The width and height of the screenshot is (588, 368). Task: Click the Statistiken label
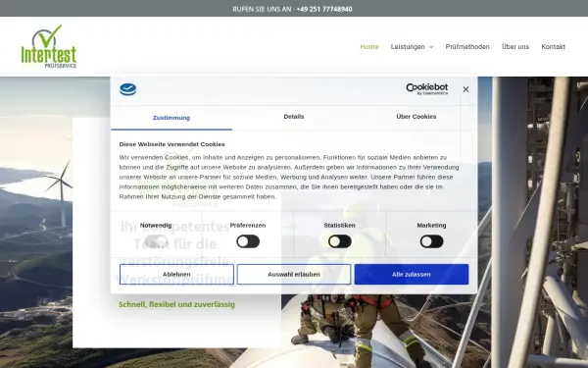point(340,226)
